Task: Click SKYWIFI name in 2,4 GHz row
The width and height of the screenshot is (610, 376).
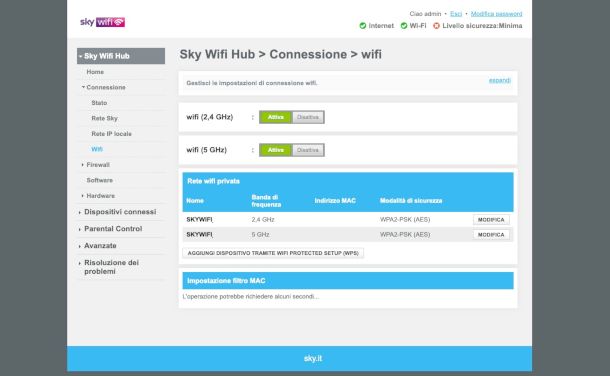Action: 200,220
